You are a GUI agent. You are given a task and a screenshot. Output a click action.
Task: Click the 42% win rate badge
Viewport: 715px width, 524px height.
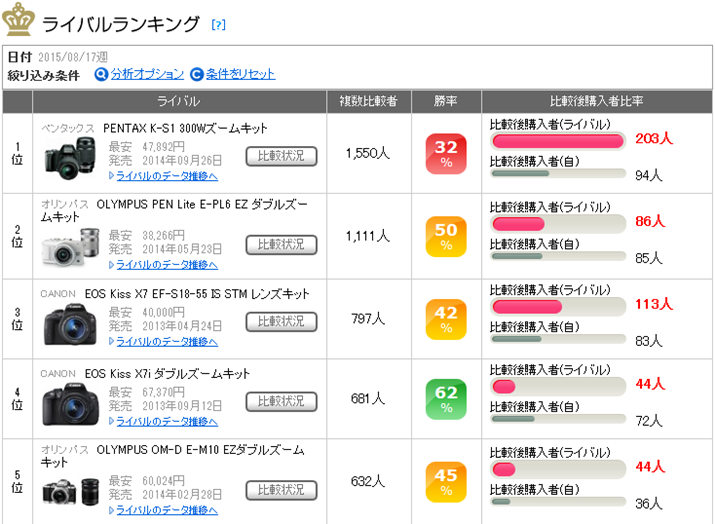tap(446, 320)
